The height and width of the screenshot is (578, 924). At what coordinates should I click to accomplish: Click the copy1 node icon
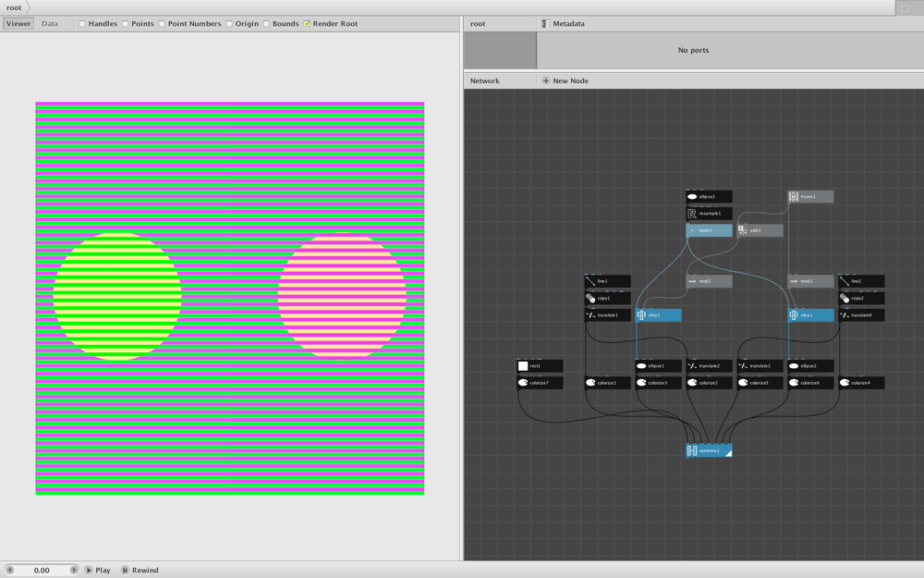[x=590, y=299]
